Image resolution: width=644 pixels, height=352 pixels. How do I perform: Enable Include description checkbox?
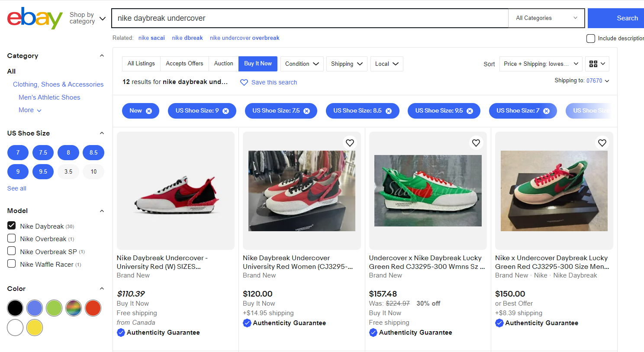click(x=591, y=39)
